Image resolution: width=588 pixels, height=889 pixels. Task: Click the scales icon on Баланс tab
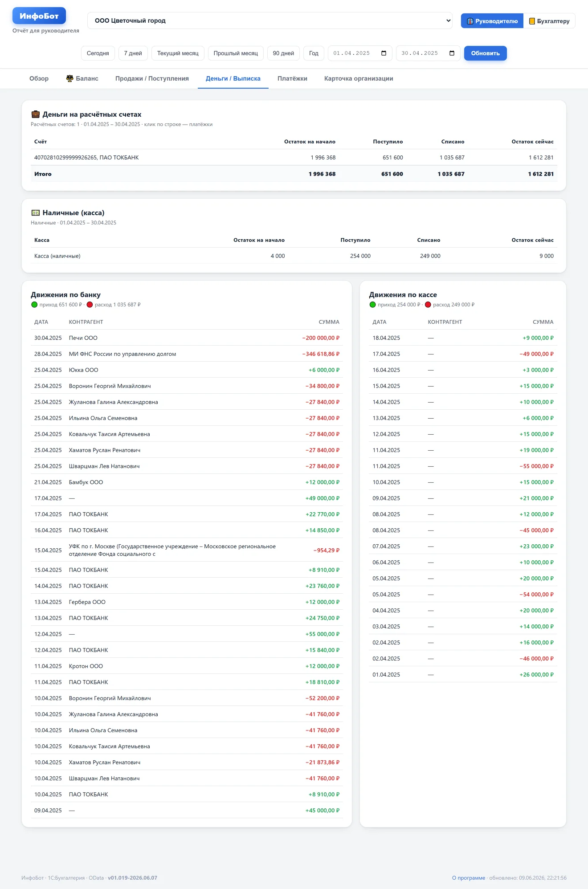pyautogui.click(x=70, y=78)
